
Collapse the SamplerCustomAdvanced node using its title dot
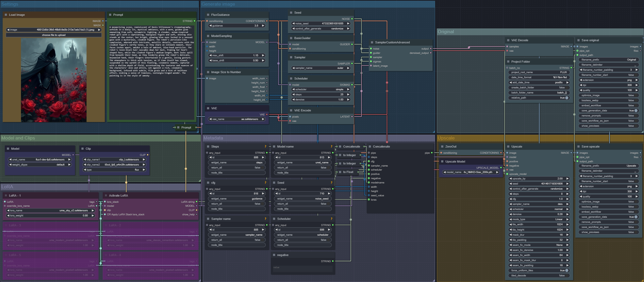tap(372, 42)
